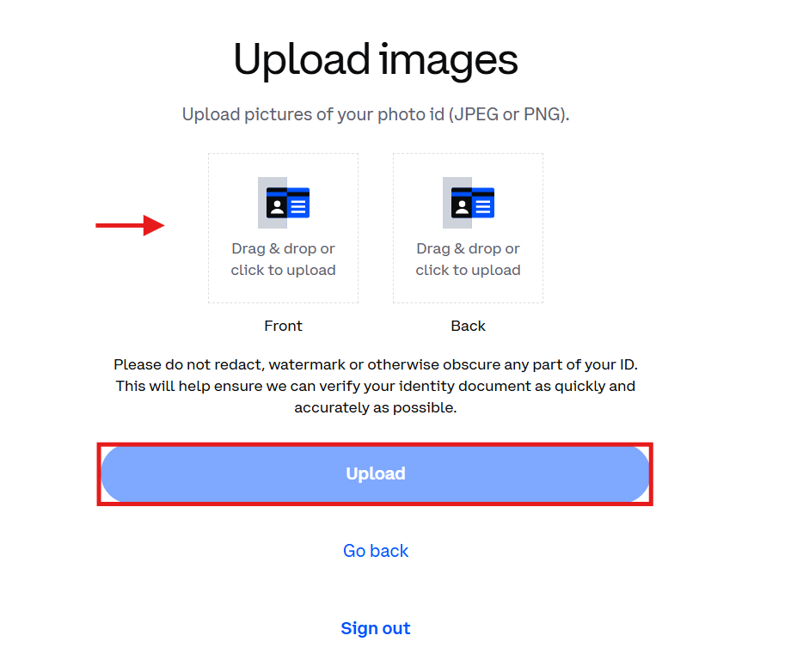797x672 pixels.
Task: Click the 'Please do not redact' notice line
Action: pyautogui.click(x=376, y=364)
